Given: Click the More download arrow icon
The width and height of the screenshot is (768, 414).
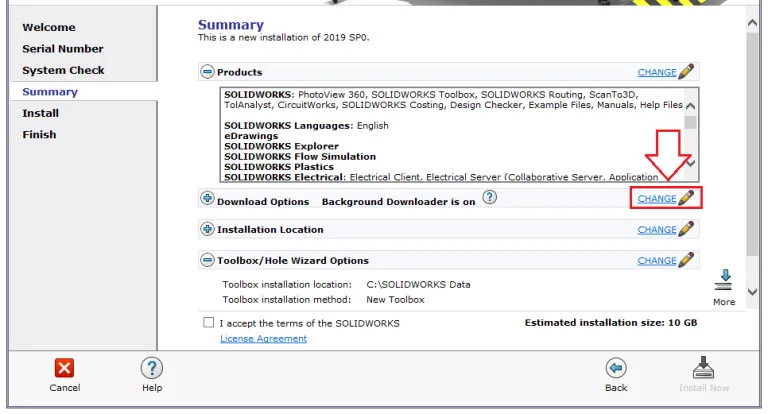Looking at the screenshot, I should point(724,280).
